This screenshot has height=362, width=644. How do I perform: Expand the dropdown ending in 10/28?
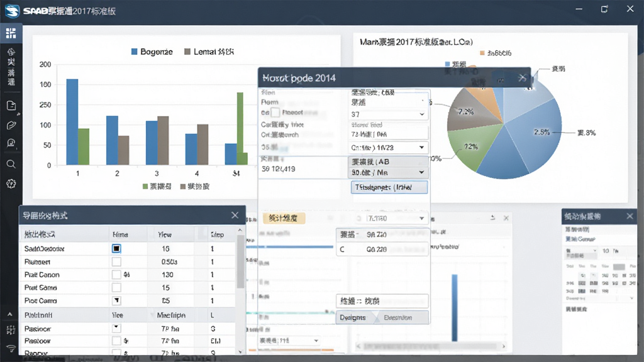388,147
